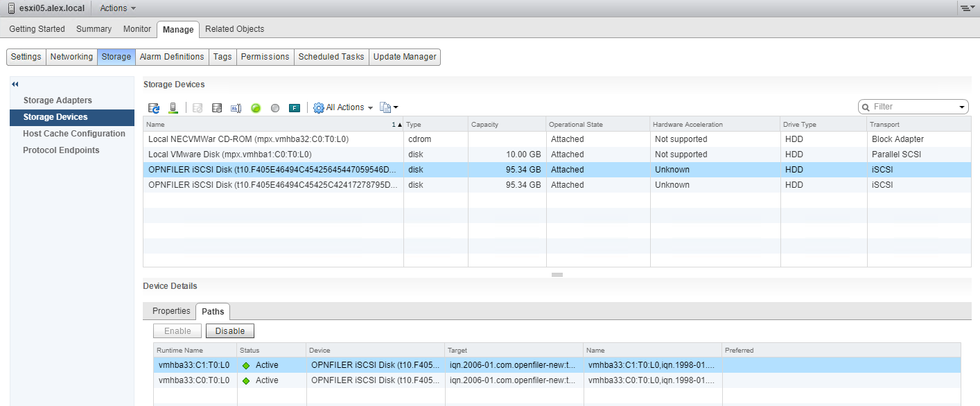The height and width of the screenshot is (406, 980).
Task: Click the rescan host storage icon
Action: coord(173,108)
